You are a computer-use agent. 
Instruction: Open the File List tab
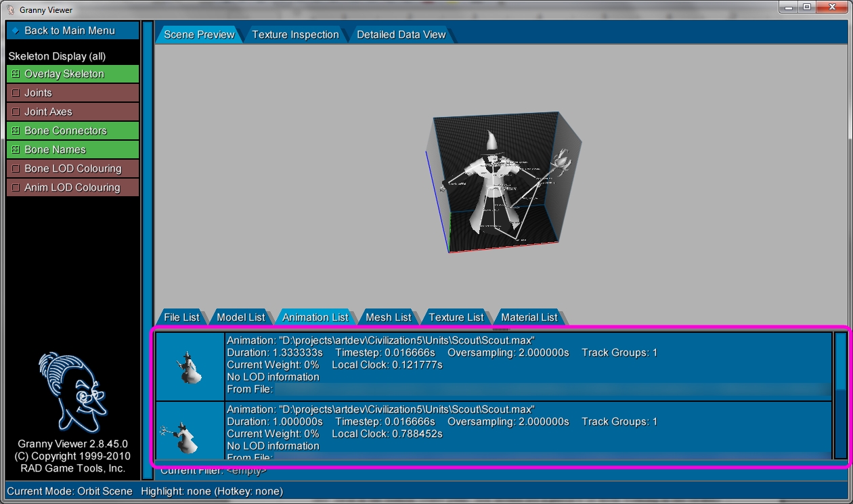(x=181, y=317)
